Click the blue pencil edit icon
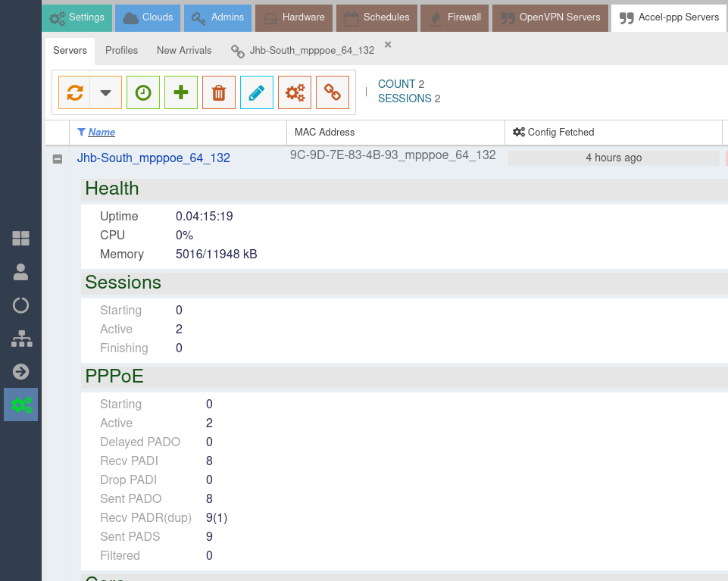The height and width of the screenshot is (581, 728). pyautogui.click(x=257, y=92)
